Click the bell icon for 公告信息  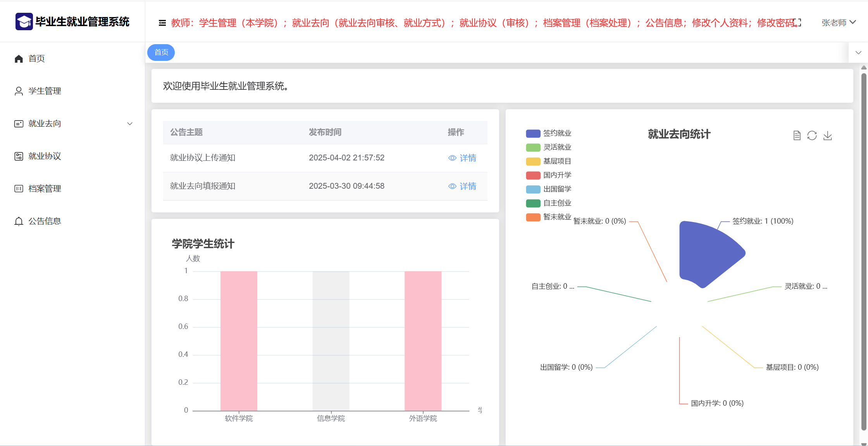(x=19, y=221)
